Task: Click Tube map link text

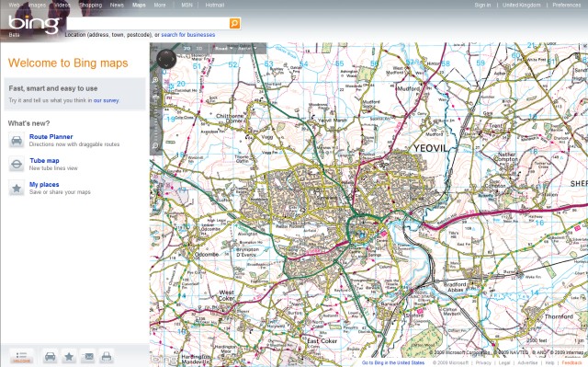Action: [x=44, y=161]
